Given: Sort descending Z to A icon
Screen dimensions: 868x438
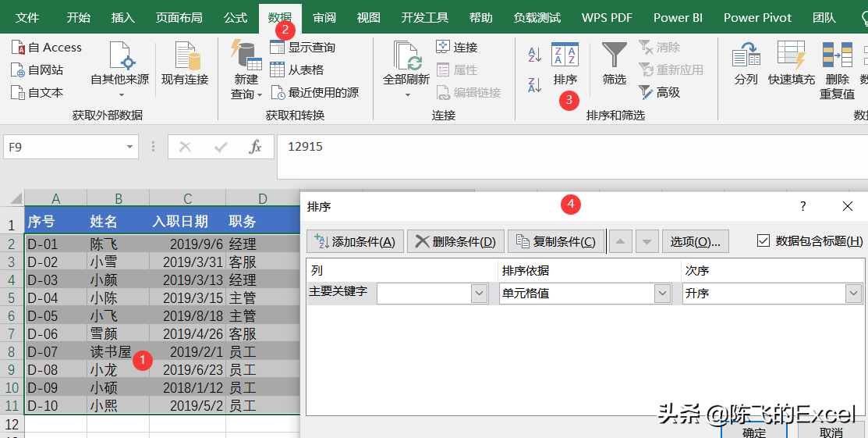Looking at the screenshot, I should point(535,85).
